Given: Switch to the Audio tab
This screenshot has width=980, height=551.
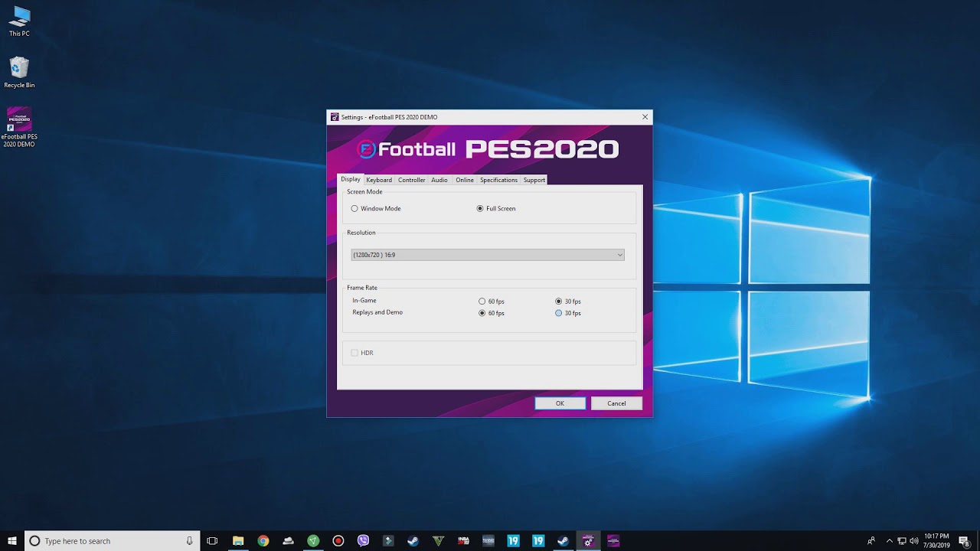Looking at the screenshot, I should 439,180.
